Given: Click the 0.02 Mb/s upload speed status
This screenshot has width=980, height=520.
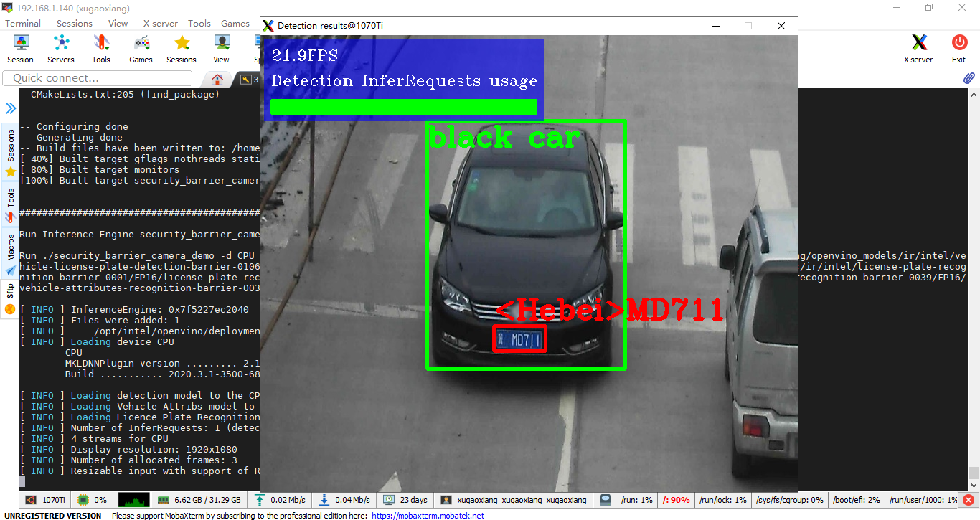Looking at the screenshot, I should click(281, 500).
